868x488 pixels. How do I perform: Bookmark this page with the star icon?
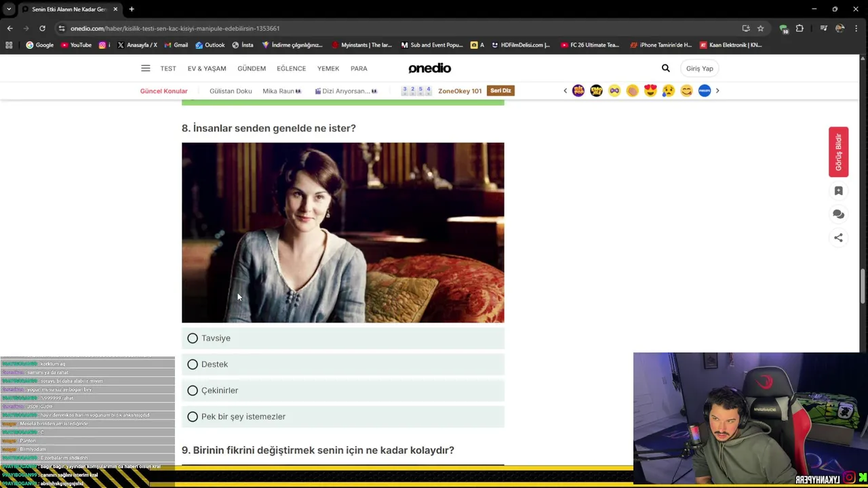click(761, 28)
